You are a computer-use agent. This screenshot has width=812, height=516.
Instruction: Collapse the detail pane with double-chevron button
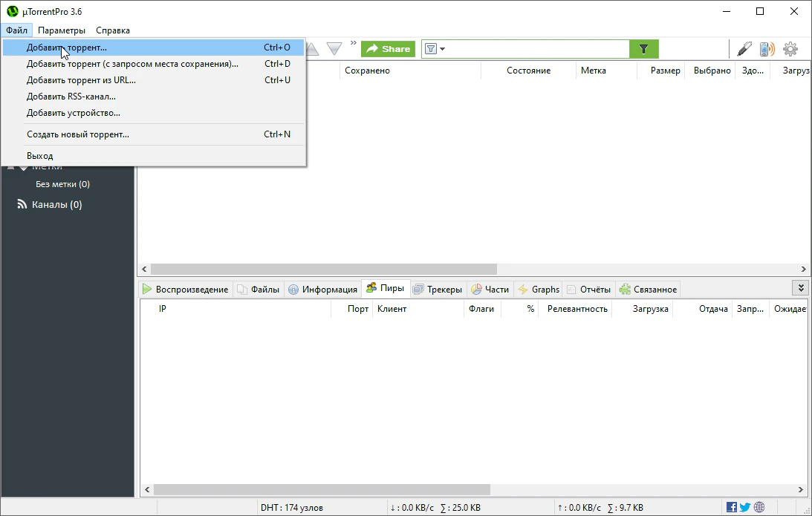click(800, 288)
